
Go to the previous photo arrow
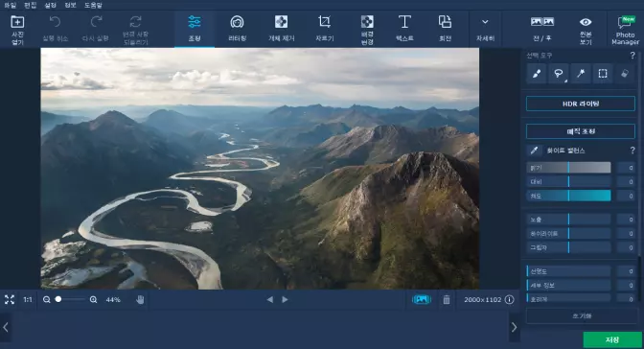270,300
